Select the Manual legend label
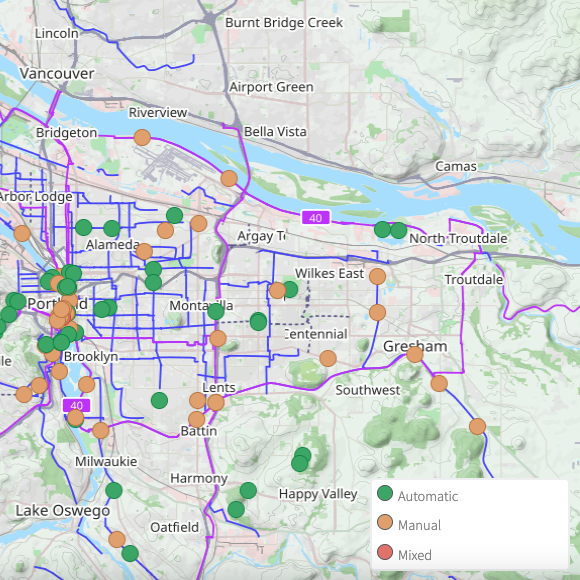Viewport: 580px width, 580px height. click(x=419, y=525)
